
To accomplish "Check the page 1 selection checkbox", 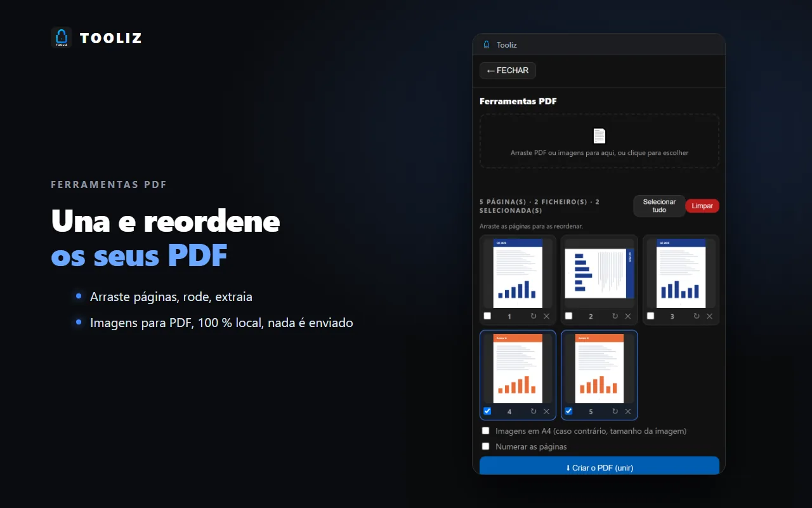I will (487, 316).
